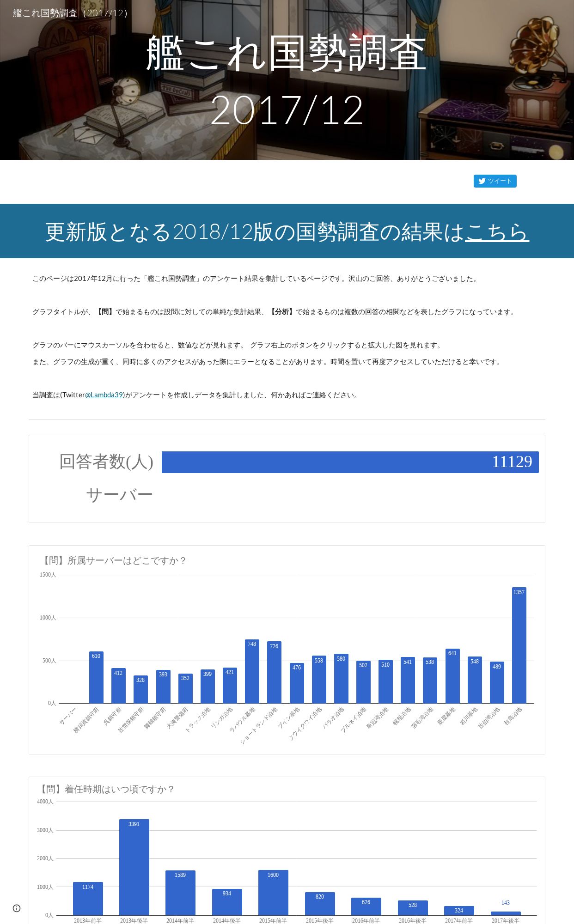Select the 幌筵泊地 bar labeled 541
This screenshot has width=574, height=924.
point(408,680)
